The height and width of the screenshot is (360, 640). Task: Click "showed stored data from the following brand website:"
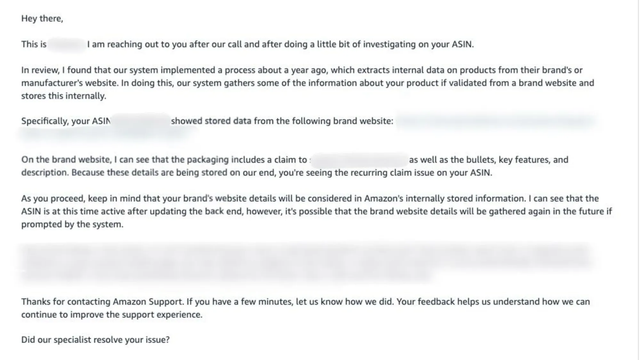click(x=282, y=121)
